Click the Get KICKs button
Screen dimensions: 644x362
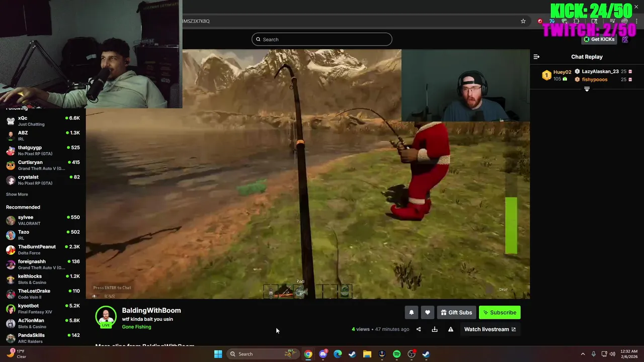pyautogui.click(x=599, y=39)
